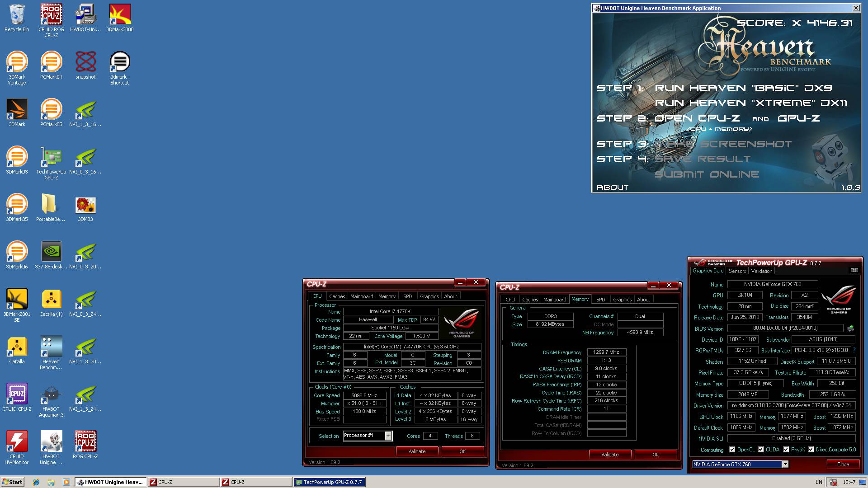The width and height of the screenshot is (868, 488).
Task: Launch TechPowerUp GPU-Z desktop shortcut
Action: (x=51, y=163)
